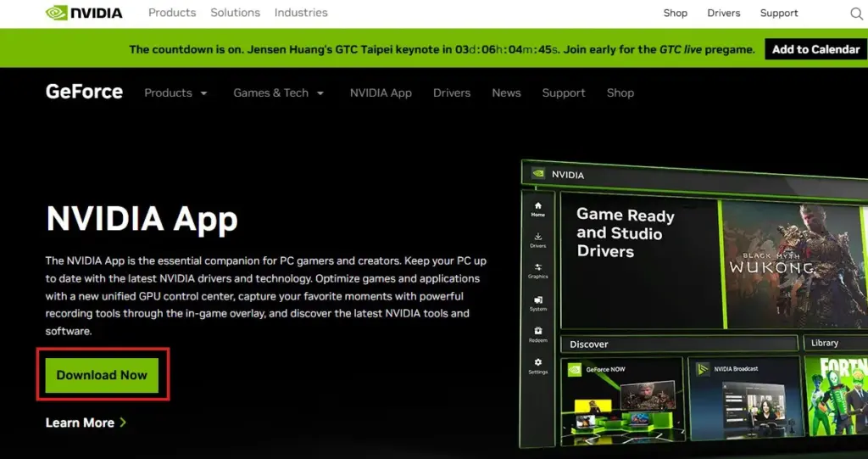Click the GTC Taipei keynote banner text
Image resolution: width=868 pixels, height=459 pixels.
[442, 49]
